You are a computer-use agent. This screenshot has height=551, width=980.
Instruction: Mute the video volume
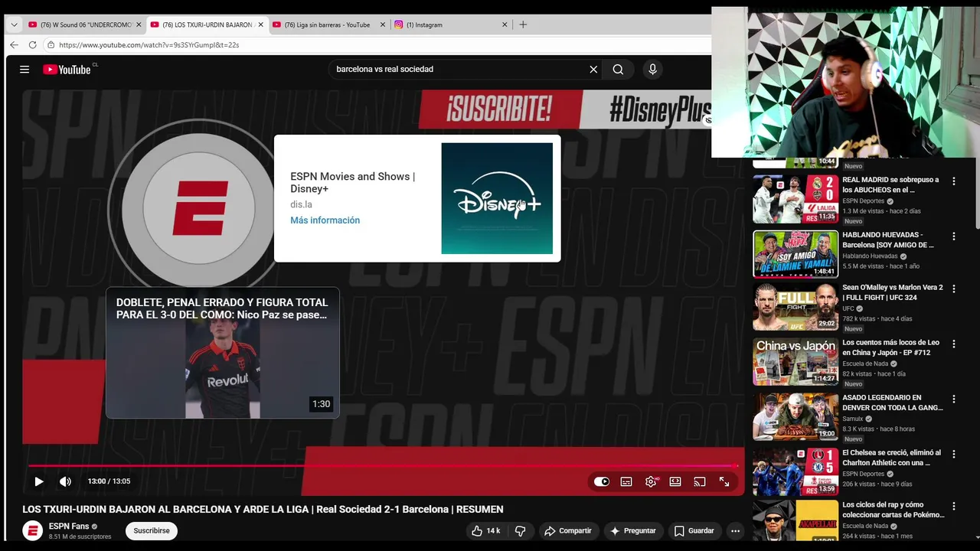pos(65,481)
